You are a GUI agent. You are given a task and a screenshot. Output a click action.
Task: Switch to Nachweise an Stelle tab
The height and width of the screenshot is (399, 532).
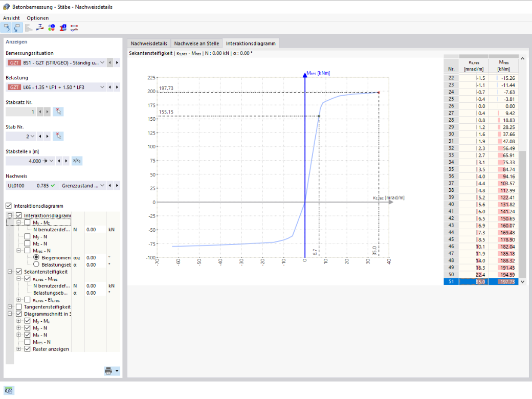coord(196,43)
